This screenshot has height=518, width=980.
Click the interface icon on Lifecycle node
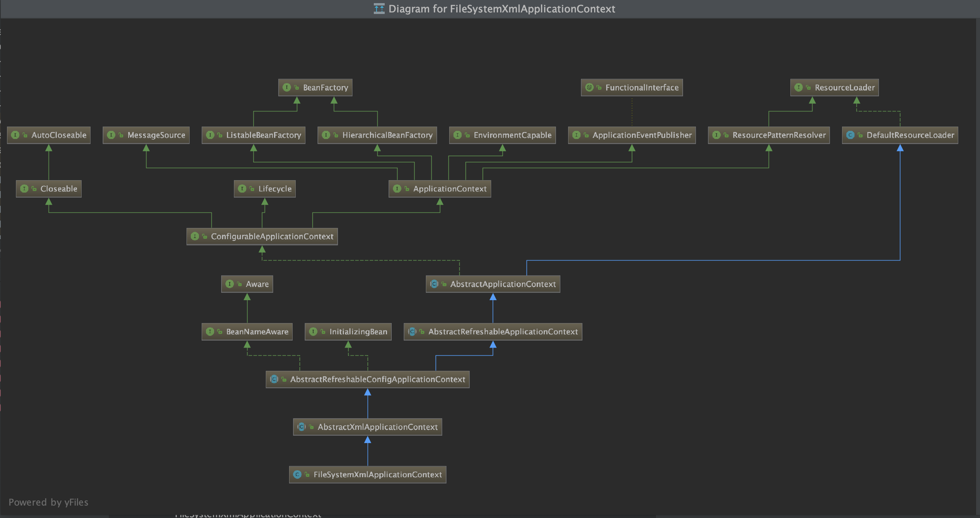pyautogui.click(x=242, y=188)
